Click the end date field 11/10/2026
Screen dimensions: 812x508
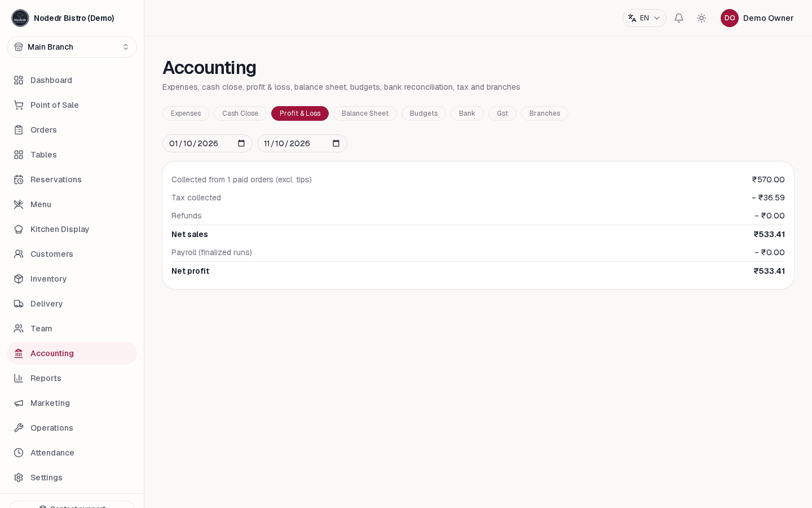click(302, 143)
